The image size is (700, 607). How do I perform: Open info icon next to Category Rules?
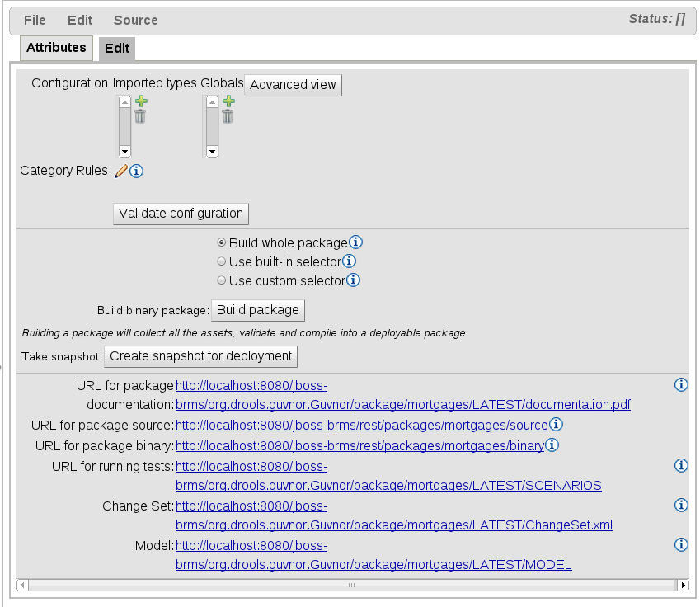[137, 171]
